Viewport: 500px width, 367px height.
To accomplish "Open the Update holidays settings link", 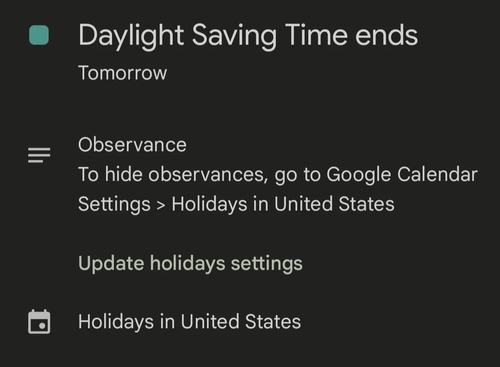I will (x=190, y=263).
